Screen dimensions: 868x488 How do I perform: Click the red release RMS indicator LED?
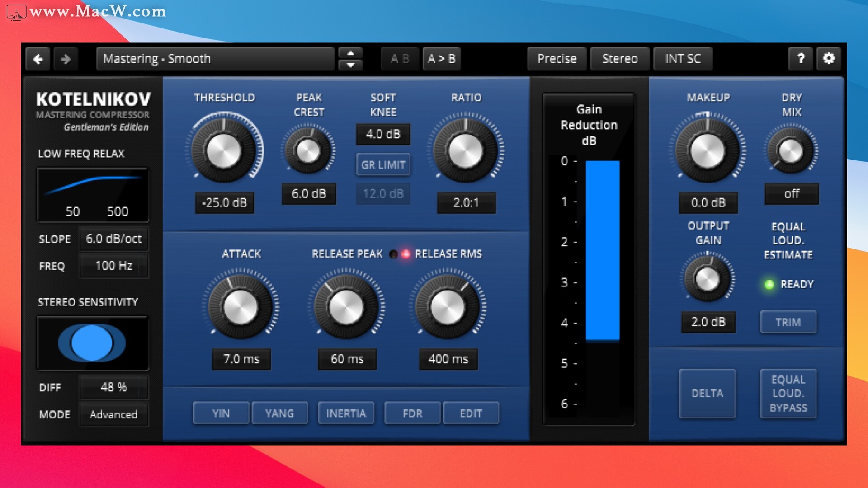coord(406,254)
